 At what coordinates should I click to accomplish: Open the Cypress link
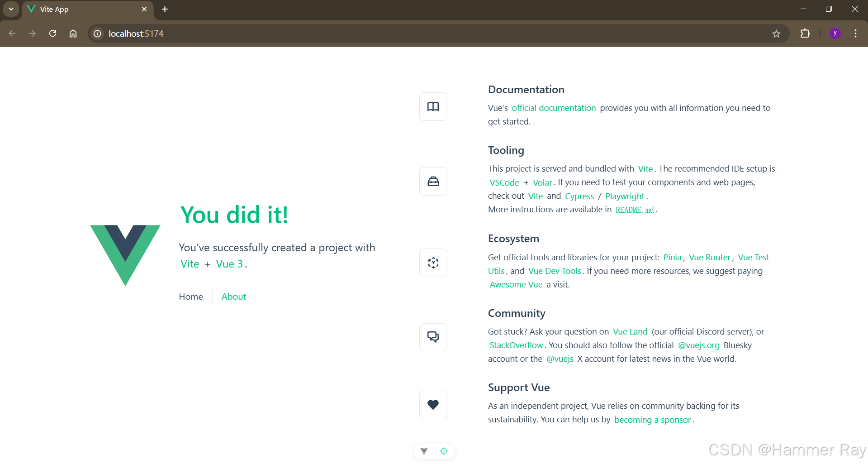click(579, 196)
